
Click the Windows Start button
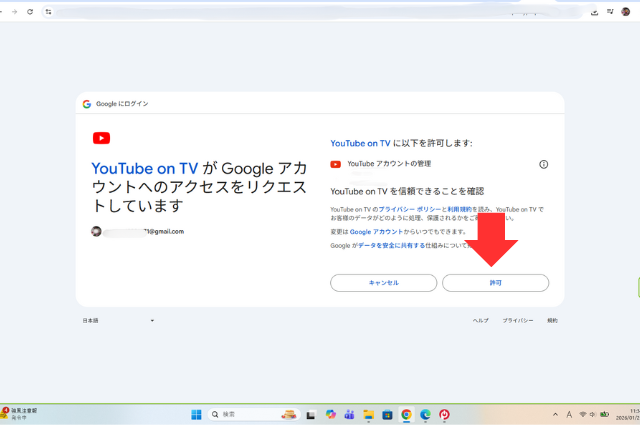point(196,414)
